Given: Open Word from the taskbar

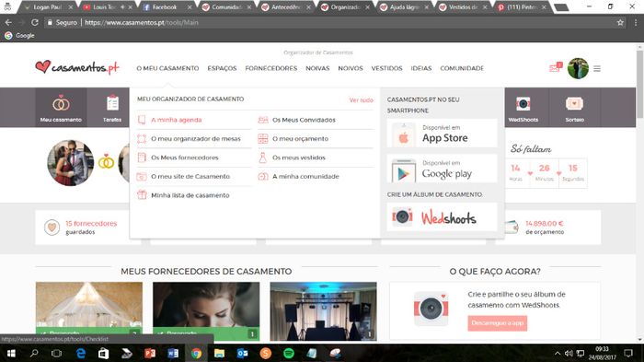Looking at the screenshot, I should [x=173, y=354].
